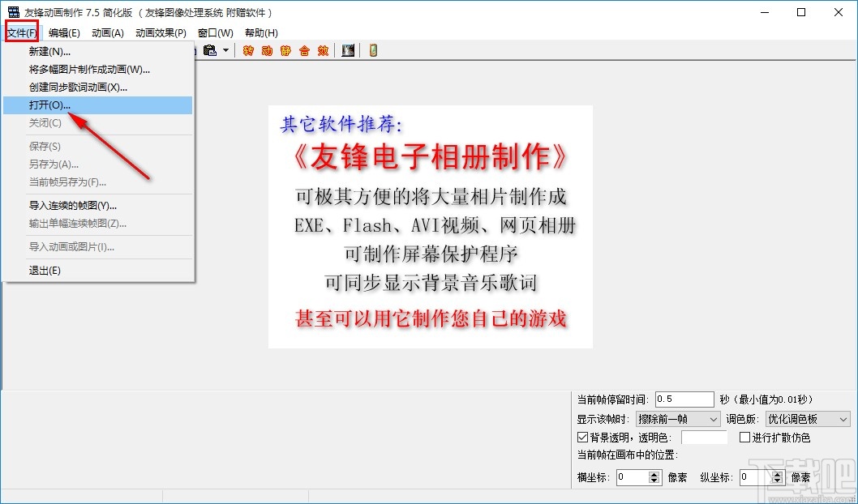The image size is (858, 504).
Task: Click the 动 toolbar icon
Action: [x=267, y=51]
